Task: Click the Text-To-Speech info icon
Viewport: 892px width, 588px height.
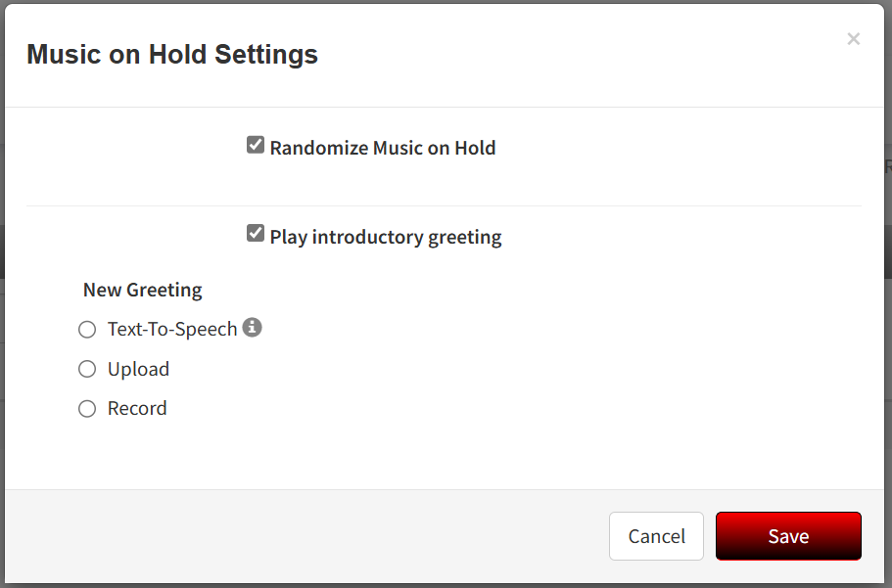Action: click(x=252, y=327)
